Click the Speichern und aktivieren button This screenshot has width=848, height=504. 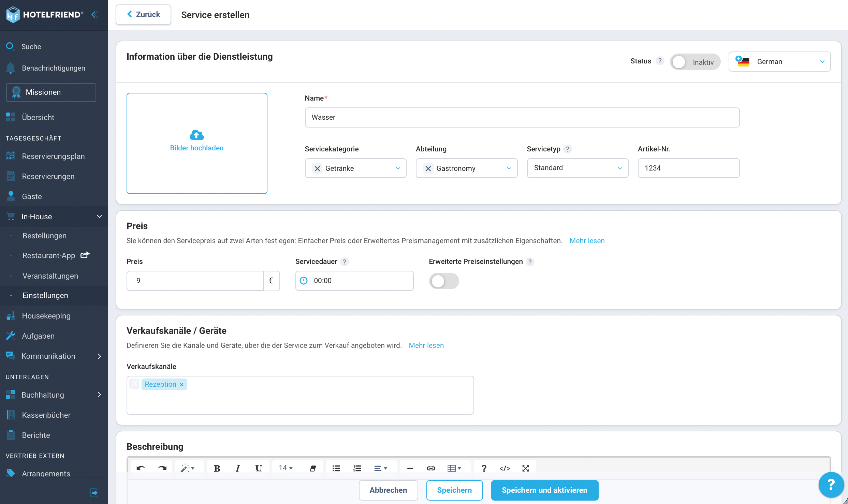point(544,490)
